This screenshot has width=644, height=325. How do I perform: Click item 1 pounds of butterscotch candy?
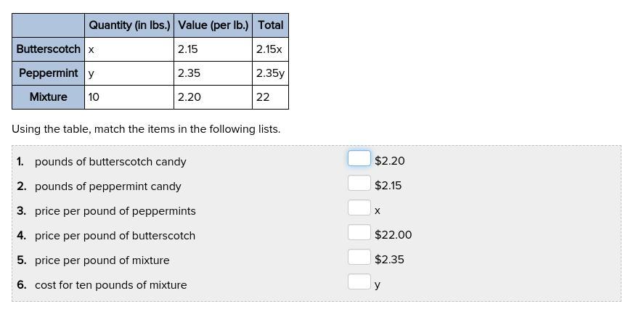tap(110, 162)
